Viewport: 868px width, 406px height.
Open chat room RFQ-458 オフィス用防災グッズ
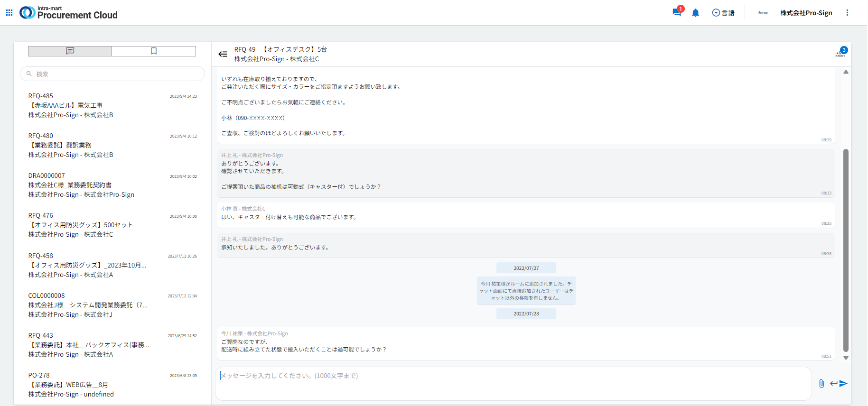112,265
